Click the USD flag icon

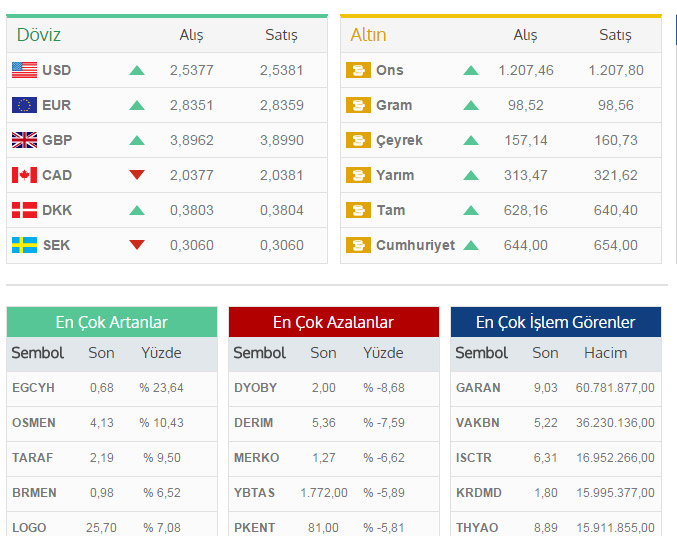(25, 70)
